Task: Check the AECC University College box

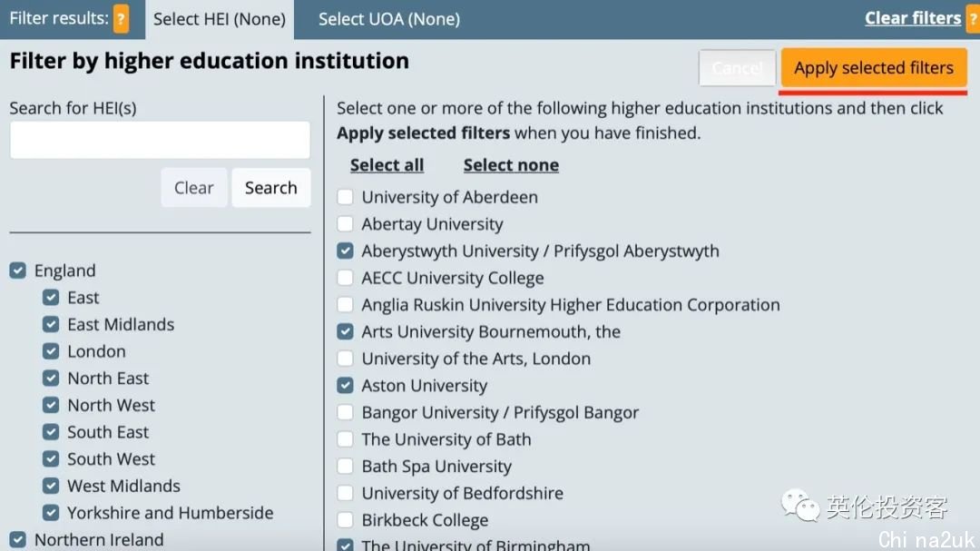Action: click(345, 278)
